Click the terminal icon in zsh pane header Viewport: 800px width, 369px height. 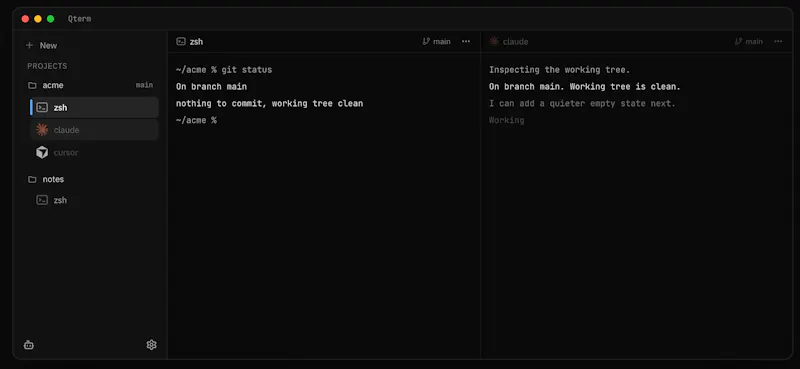tap(181, 41)
